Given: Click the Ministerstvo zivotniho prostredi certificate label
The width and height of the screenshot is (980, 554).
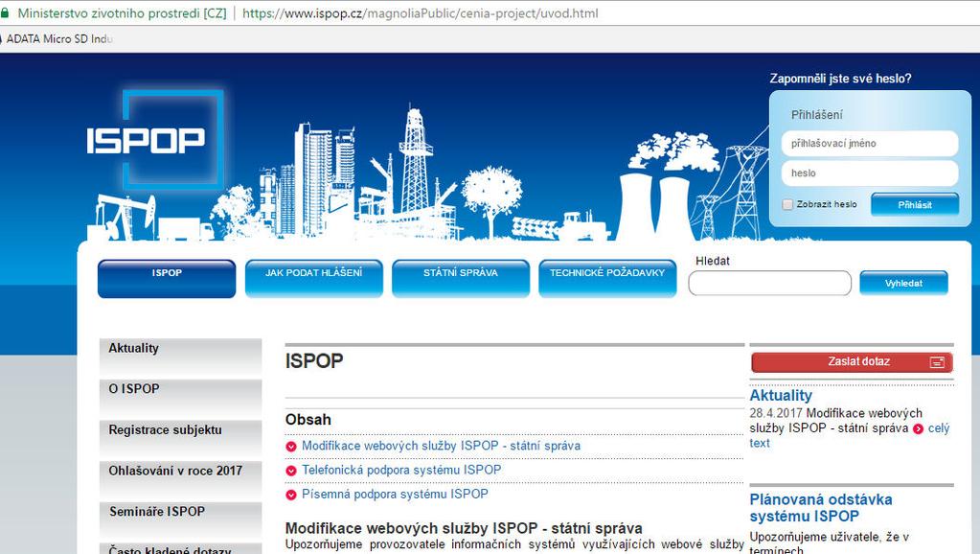Looking at the screenshot, I should click(122, 13).
